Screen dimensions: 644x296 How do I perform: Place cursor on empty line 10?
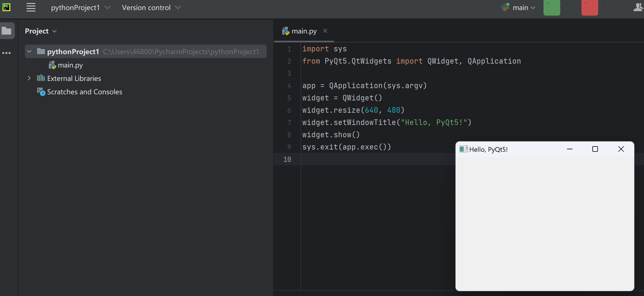click(363, 159)
